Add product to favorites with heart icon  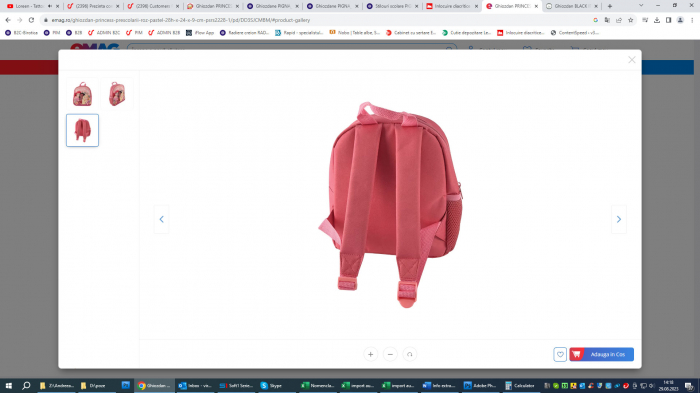(x=560, y=354)
